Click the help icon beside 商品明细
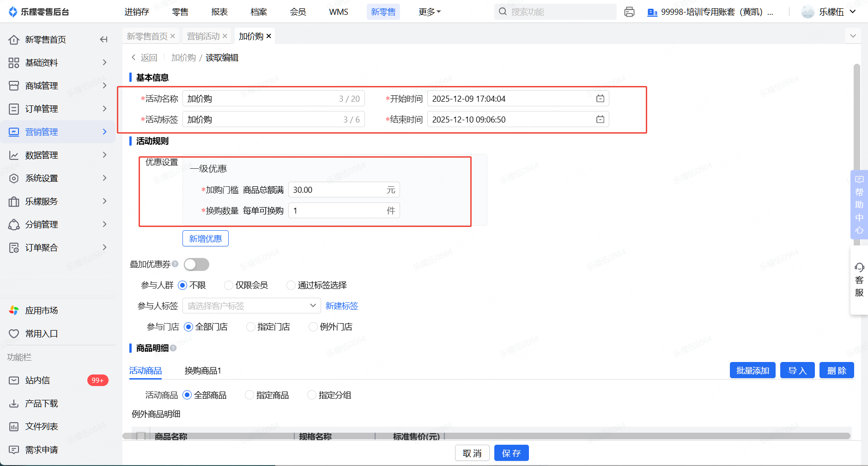The width and height of the screenshot is (868, 466). [173, 348]
